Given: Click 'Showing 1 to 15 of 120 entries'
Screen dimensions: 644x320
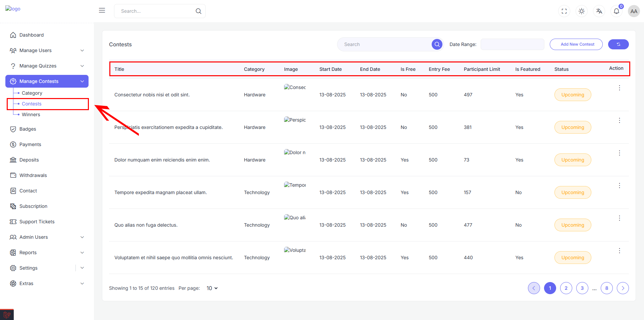Looking at the screenshot, I should tap(142, 288).
